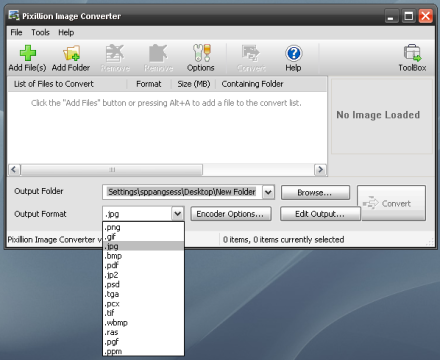Choose .psd from the output format list
This screenshot has height=360, width=440.
(143, 284)
